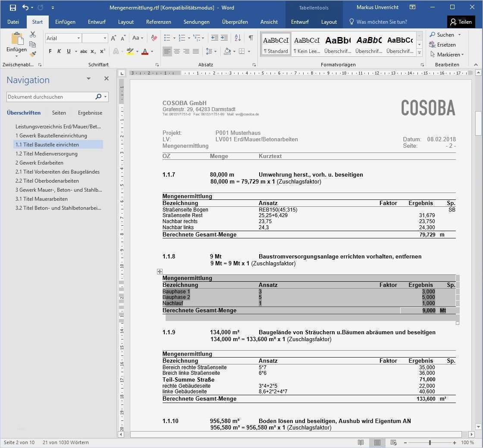Image resolution: width=483 pixels, height=448 pixels.
Task: Toggle bold formatting
Action: [50, 51]
